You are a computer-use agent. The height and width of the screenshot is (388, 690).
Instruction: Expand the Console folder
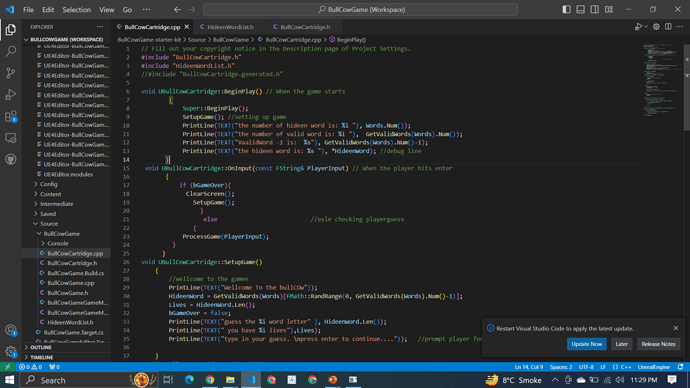pyautogui.click(x=58, y=243)
